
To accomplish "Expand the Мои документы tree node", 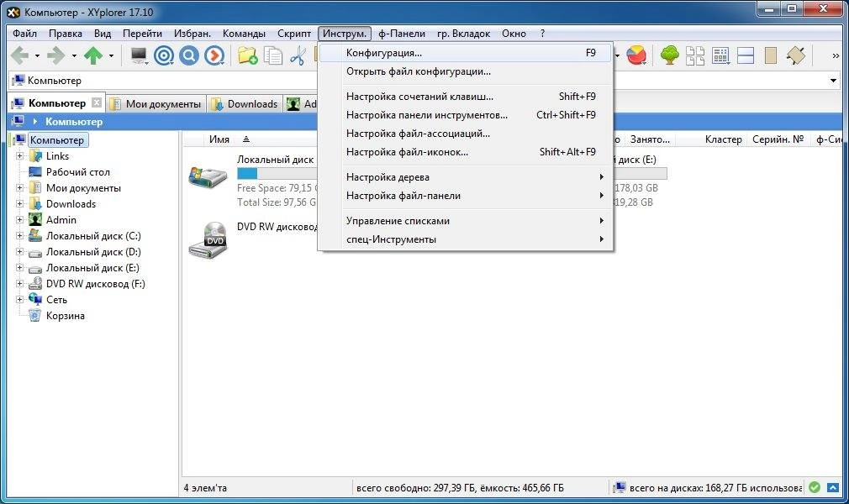I will [x=19, y=188].
